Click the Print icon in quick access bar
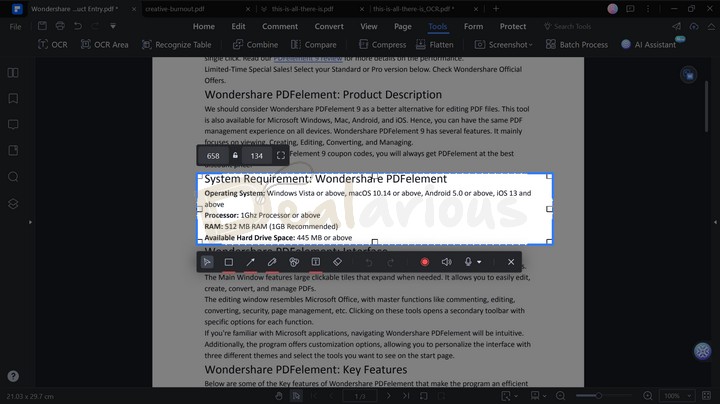Viewport: 720px width, 404px height. point(60,26)
